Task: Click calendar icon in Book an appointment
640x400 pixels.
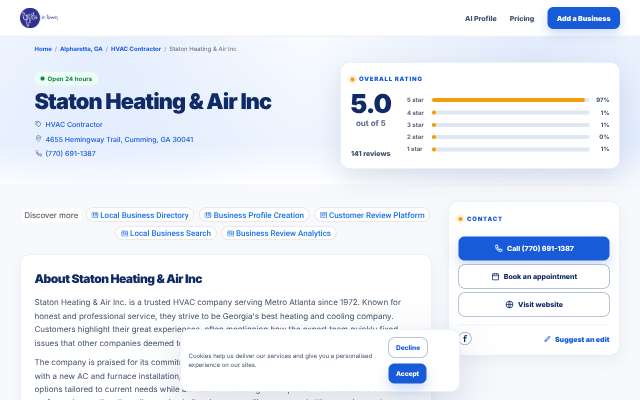Action: click(495, 276)
